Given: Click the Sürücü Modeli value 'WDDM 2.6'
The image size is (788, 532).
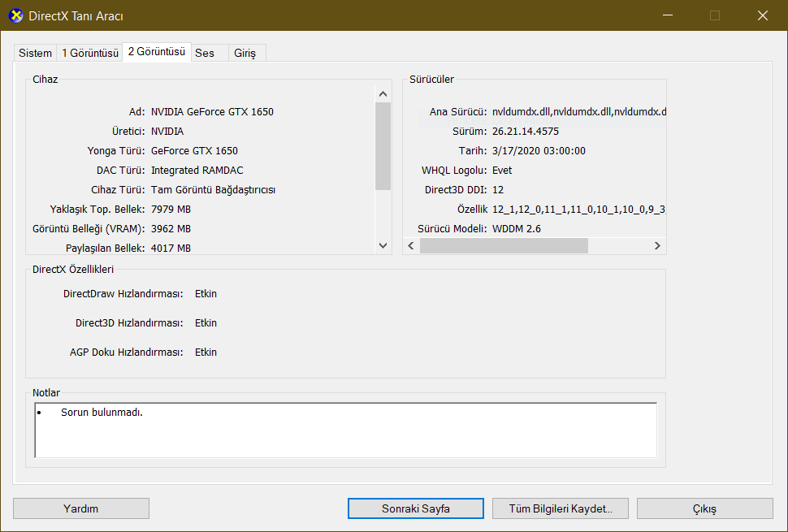Looking at the screenshot, I should pos(517,228).
